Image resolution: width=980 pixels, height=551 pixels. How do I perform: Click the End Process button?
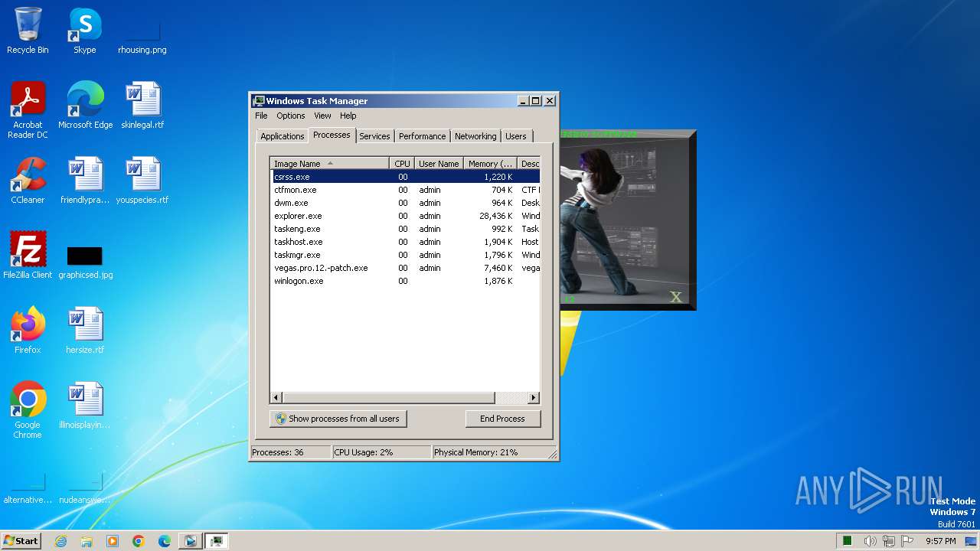[502, 419]
